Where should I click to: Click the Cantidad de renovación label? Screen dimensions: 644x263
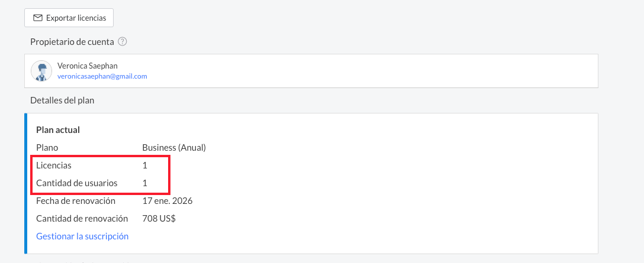point(82,219)
